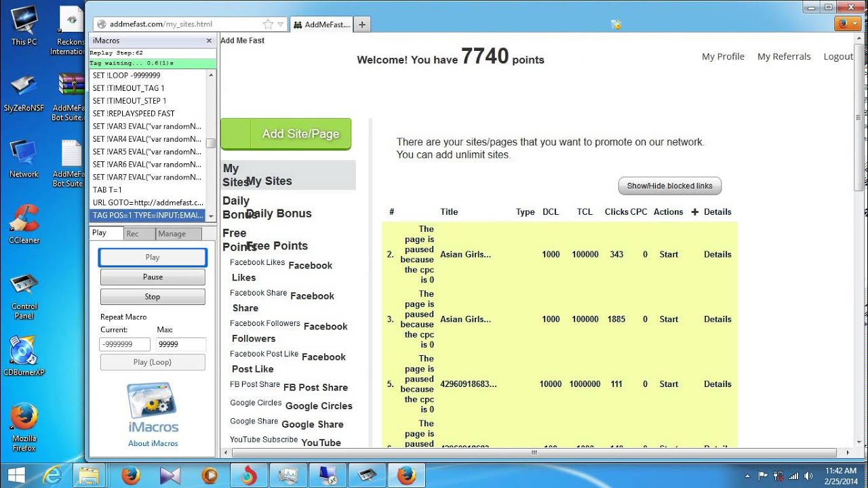Select the AddMeFast browser tab
Screen dimensions: 868x488
coord(323,24)
